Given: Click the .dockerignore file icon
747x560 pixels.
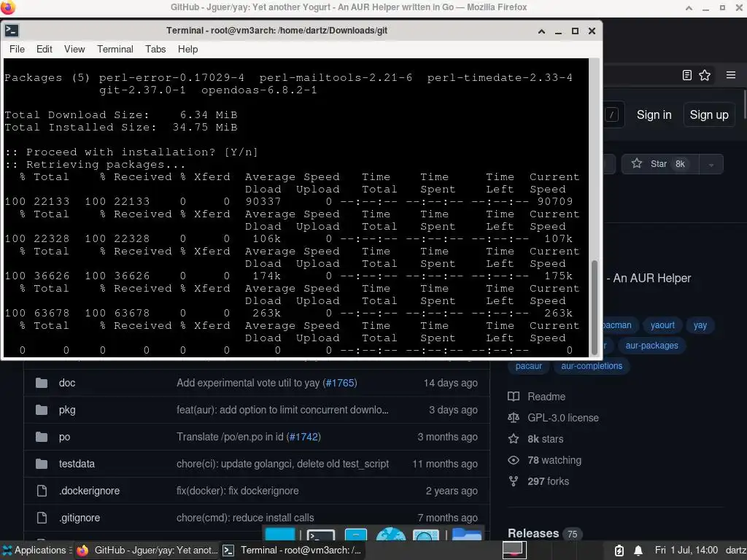Looking at the screenshot, I should tap(42, 491).
